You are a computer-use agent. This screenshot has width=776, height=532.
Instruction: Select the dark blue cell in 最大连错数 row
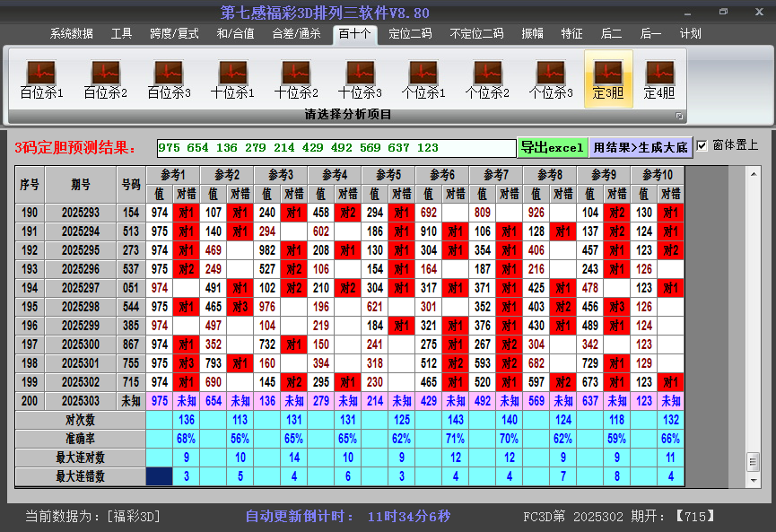click(160, 476)
